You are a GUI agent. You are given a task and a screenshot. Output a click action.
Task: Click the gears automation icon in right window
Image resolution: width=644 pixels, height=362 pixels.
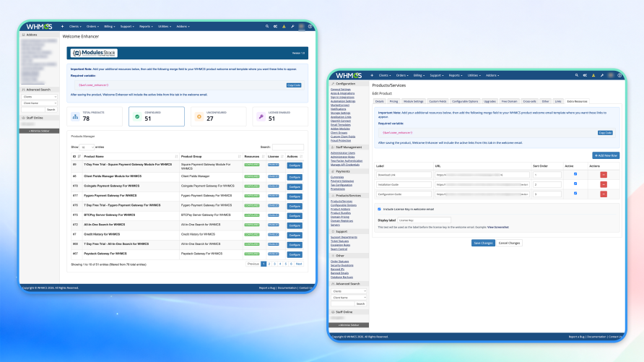pyautogui.click(x=585, y=75)
